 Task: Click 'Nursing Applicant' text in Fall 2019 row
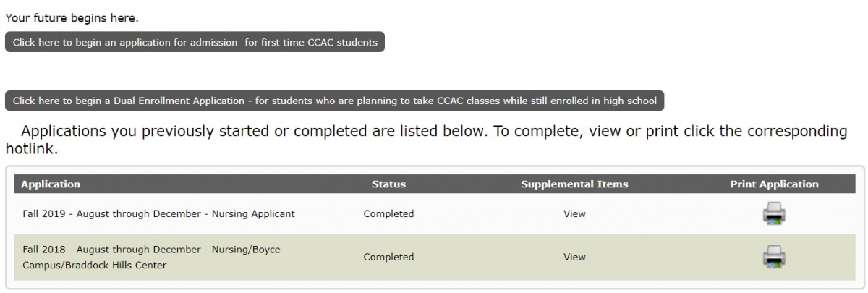pos(253,214)
